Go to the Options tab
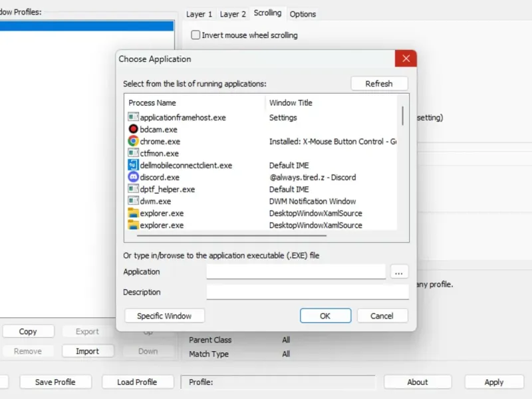532x399 pixels. point(303,14)
